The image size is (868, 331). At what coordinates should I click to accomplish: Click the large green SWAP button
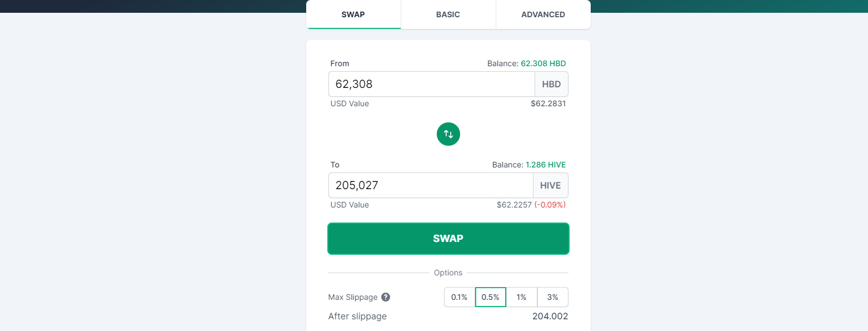coord(448,239)
